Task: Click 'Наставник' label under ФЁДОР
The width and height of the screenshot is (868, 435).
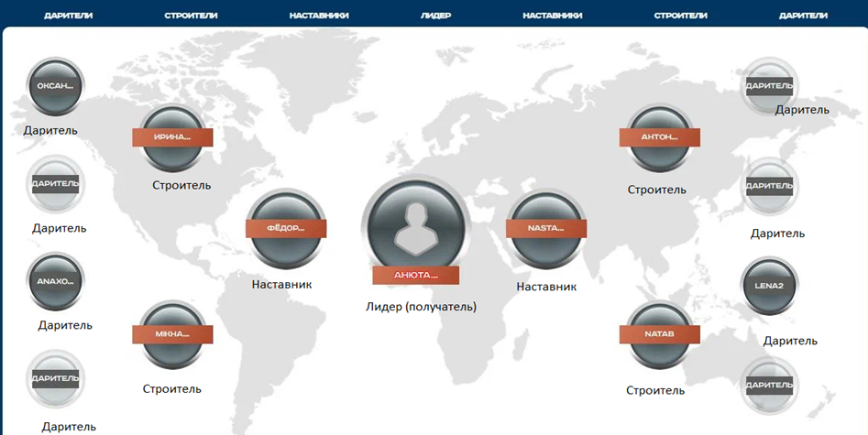Action: click(281, 285)
